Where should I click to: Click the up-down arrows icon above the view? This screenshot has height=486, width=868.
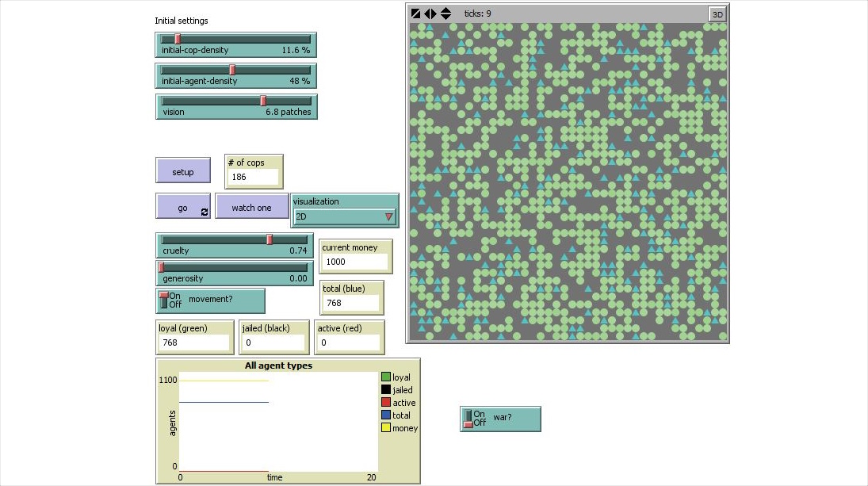tap(445, 13)
